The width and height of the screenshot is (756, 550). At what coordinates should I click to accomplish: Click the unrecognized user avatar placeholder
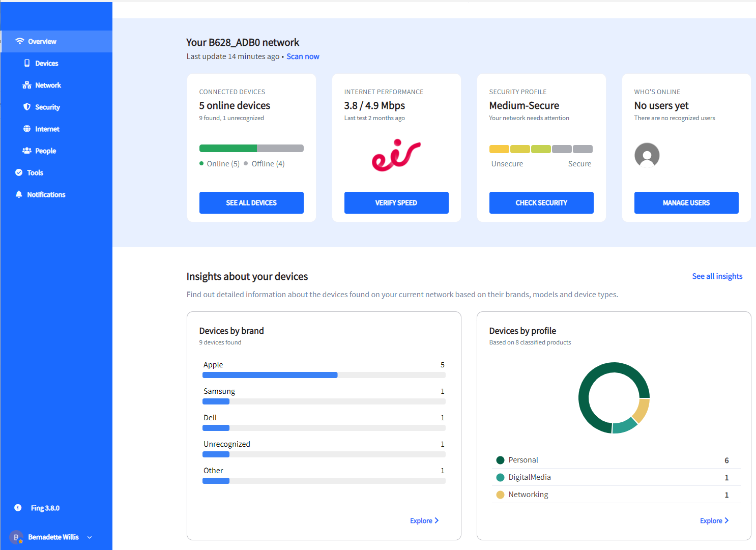point(647,155)
